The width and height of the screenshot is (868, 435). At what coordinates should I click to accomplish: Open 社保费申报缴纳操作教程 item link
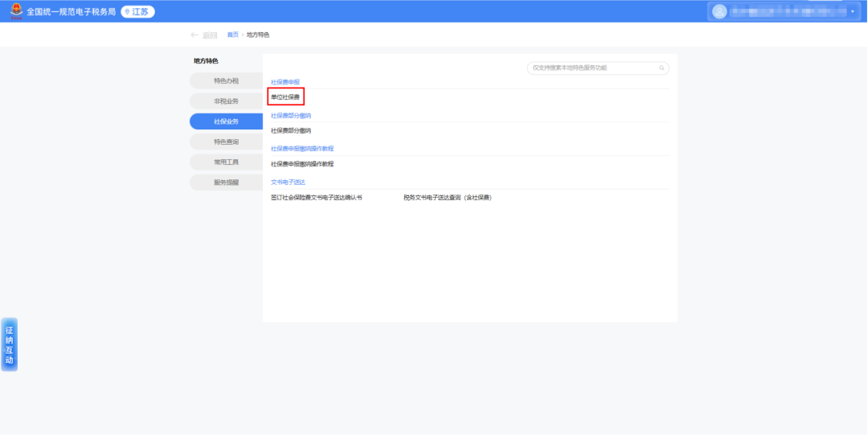tap(302, 164)
